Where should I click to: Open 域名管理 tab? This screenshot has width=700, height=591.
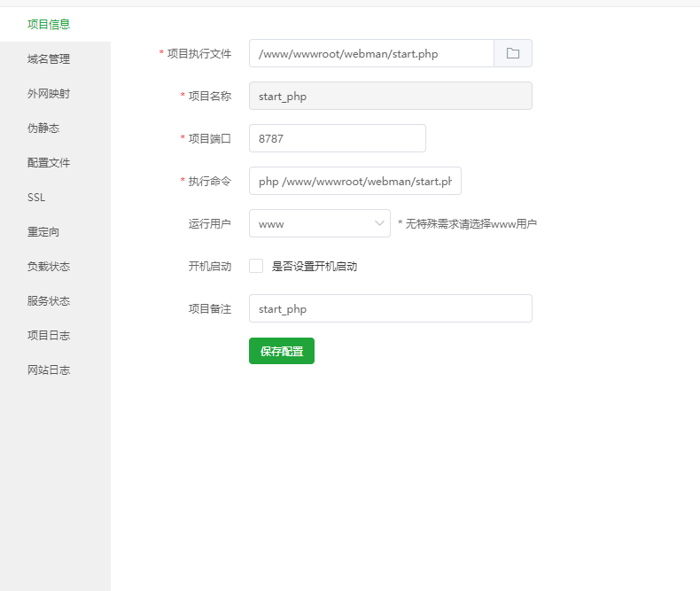[x=49, y=59]
